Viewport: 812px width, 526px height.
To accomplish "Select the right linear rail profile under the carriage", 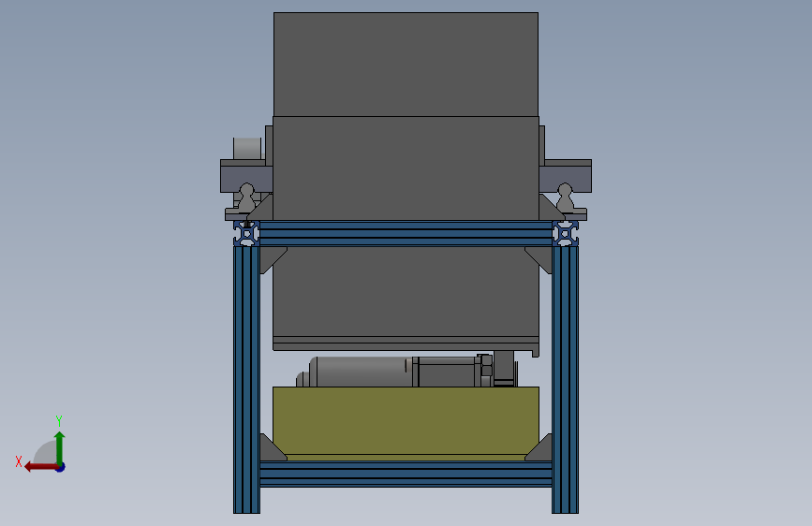I will point(565,197).
